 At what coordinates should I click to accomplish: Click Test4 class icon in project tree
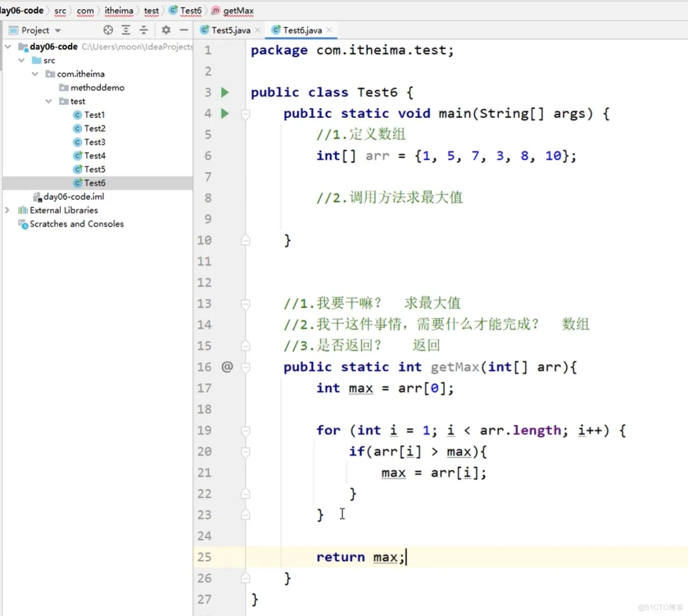pyautogui.click(x=78, y=156)
